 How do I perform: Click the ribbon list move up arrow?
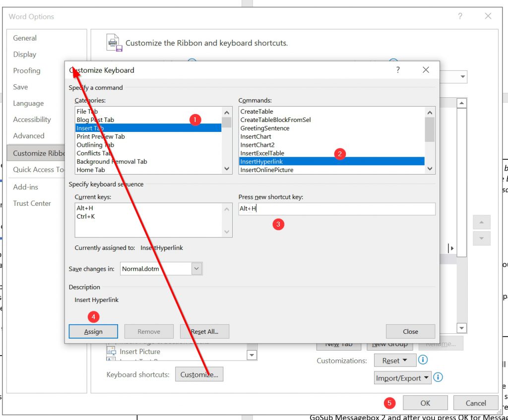click(x=481, y=222)
